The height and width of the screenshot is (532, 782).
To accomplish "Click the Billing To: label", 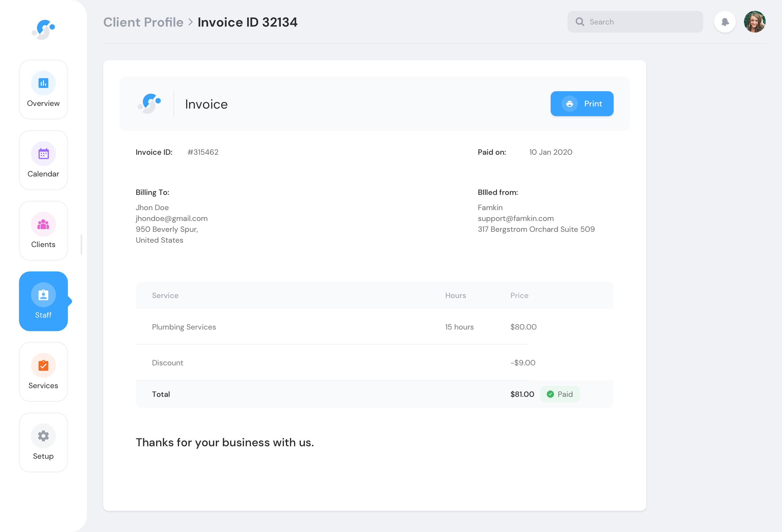I will click(x=152, y=192).
